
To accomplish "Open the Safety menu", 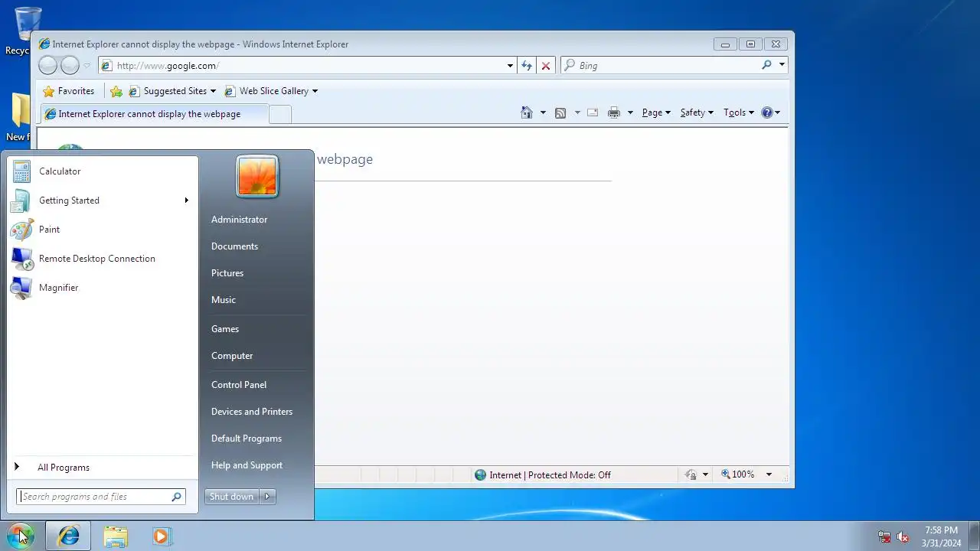I will coord(697,112).
